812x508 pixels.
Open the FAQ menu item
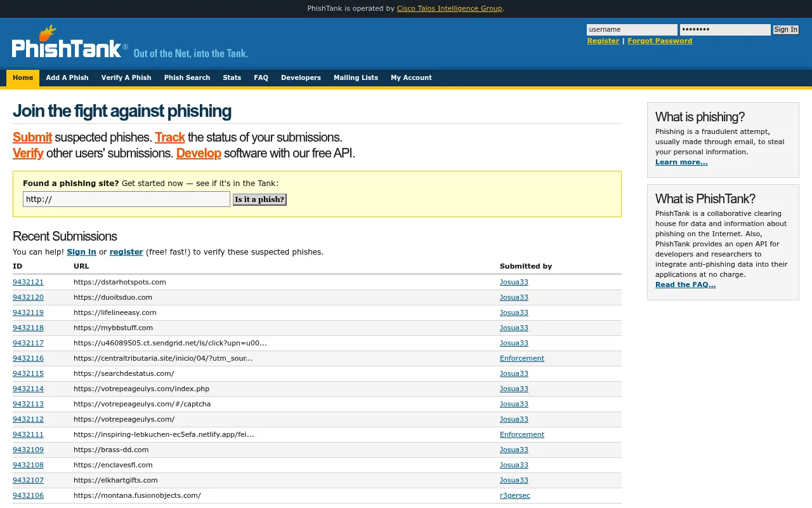click(261, 77)
